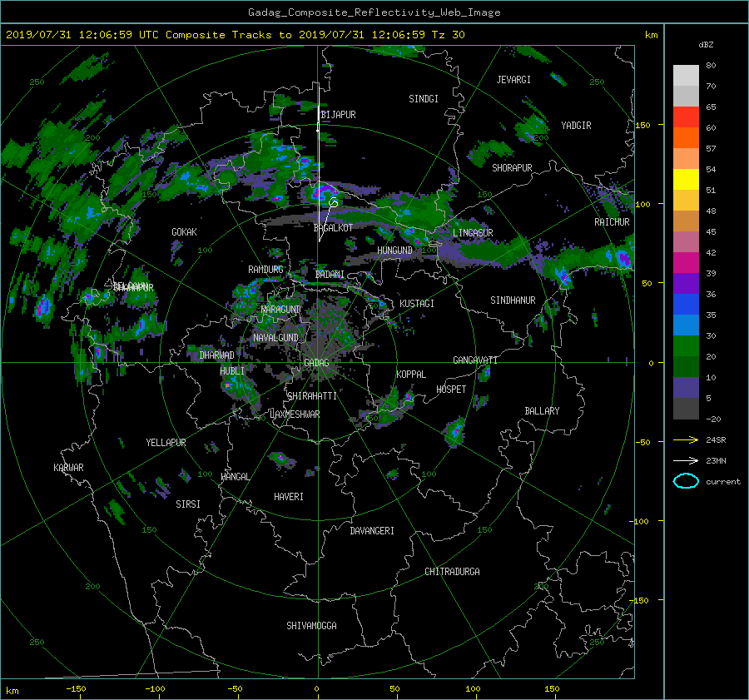
Task: Click the light gray 80 dBZ color swatch
Action: click(x=686, y=76)
